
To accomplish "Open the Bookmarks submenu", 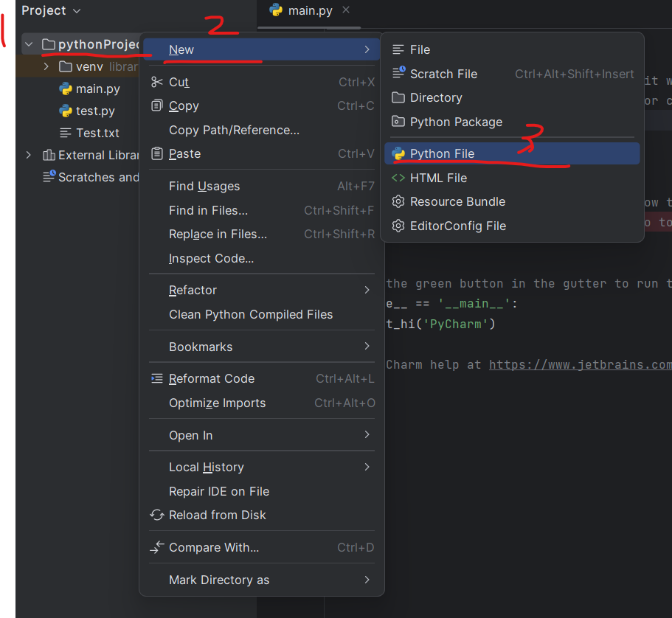I will pyautogui.click(x=262, y=347).
